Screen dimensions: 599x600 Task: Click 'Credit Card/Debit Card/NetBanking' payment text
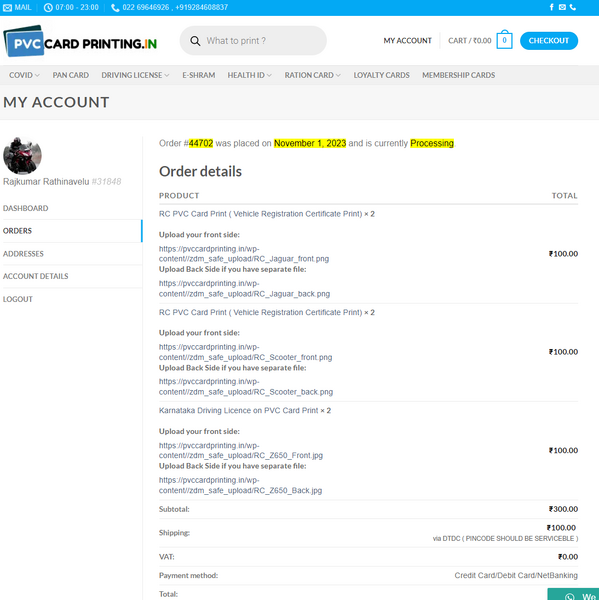pyautogui.click(x=516, y=576)
